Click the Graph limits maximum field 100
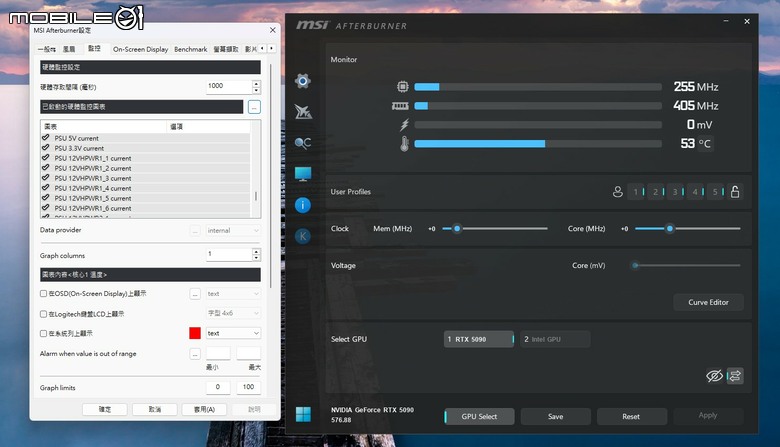 248,387
